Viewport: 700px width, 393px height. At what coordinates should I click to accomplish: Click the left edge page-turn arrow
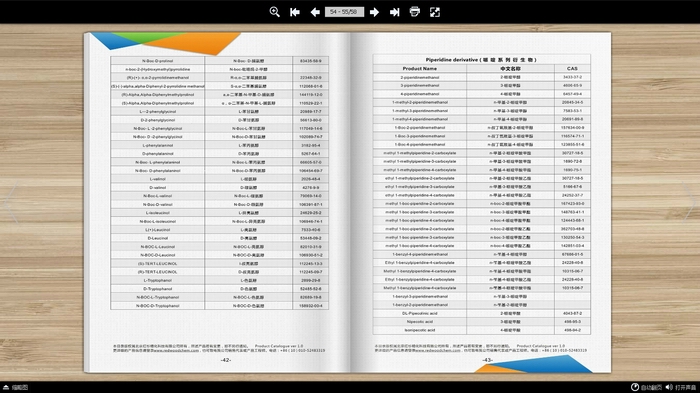click(x=11, y=202)
